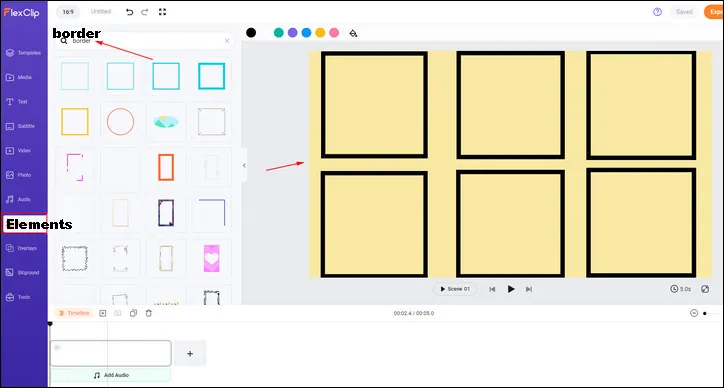724x388 pixels.
Task: Click the fullscreen preview icon
Action: 162,12
